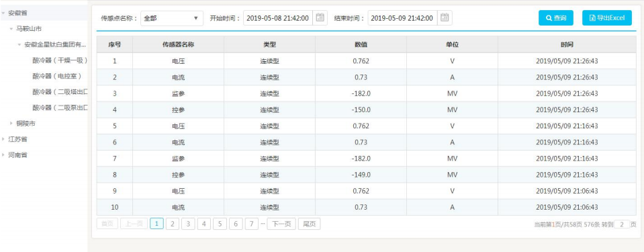This screenshot has width=644, height=252.
Task: Jump to last page with 尾页
Action: coord(310,224)
